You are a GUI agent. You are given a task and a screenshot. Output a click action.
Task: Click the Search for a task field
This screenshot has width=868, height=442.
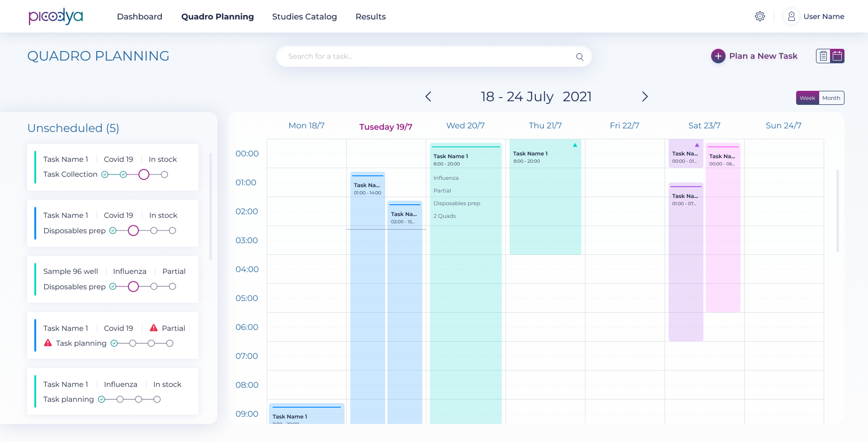pyautogui.click(x=425, y=56)
